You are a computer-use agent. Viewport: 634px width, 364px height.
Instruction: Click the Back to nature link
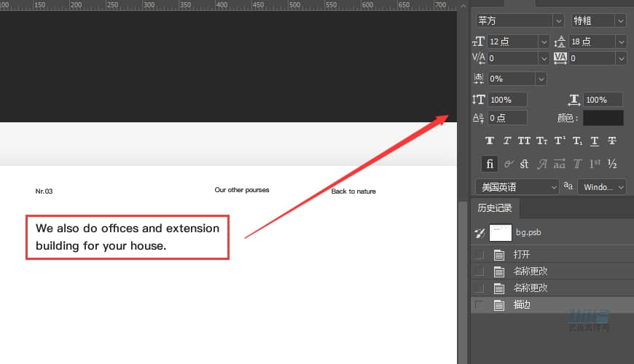pyautogui.click(x=353, y=191)
